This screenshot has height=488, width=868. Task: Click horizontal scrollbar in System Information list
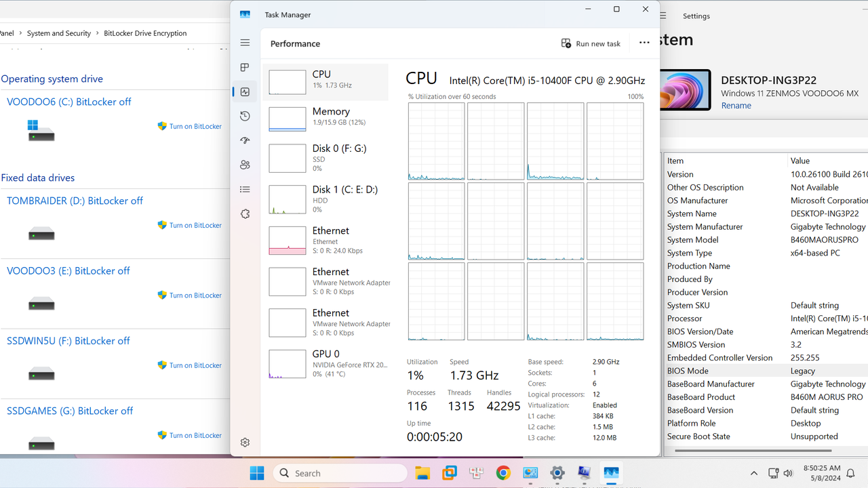[x=753, y=450]
